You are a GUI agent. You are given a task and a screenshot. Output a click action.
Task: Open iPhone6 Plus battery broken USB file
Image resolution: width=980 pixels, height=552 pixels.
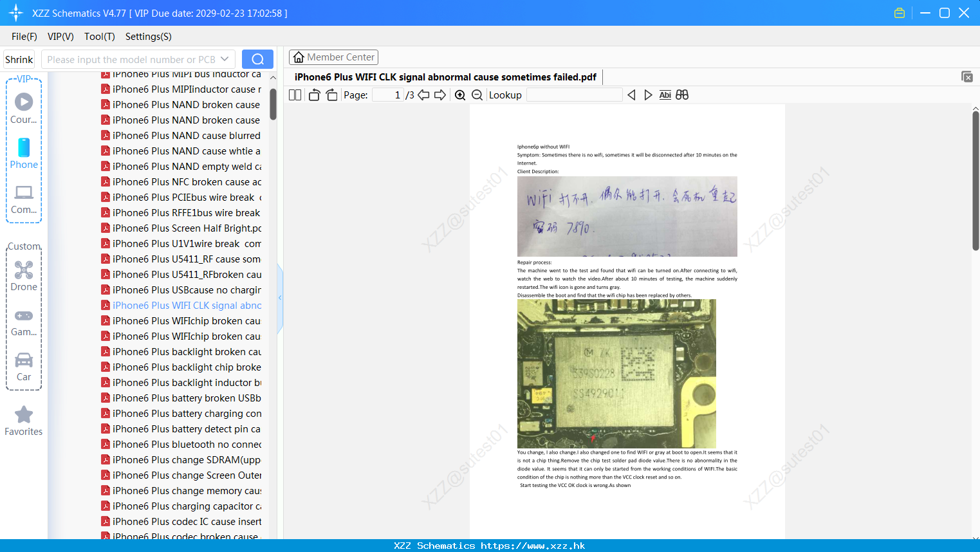tap(181, 398)
